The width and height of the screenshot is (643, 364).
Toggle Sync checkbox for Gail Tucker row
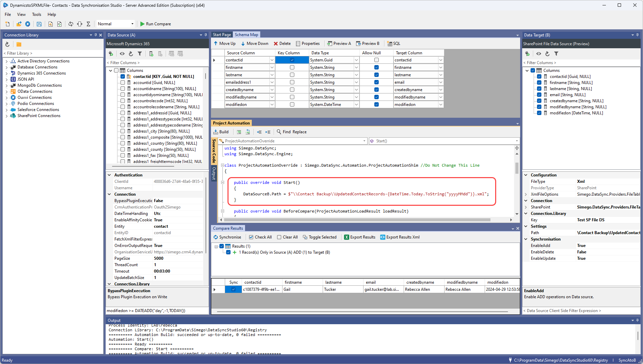pos(233,289)
